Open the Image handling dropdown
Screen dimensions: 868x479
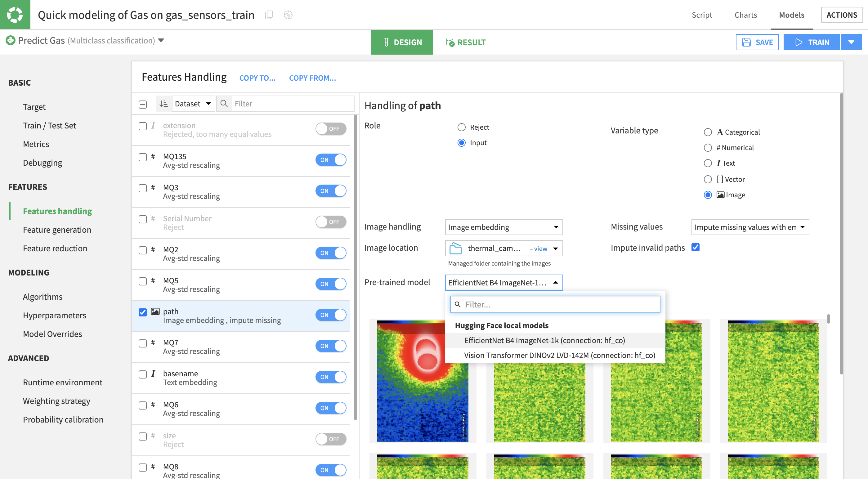pos(503,227)
